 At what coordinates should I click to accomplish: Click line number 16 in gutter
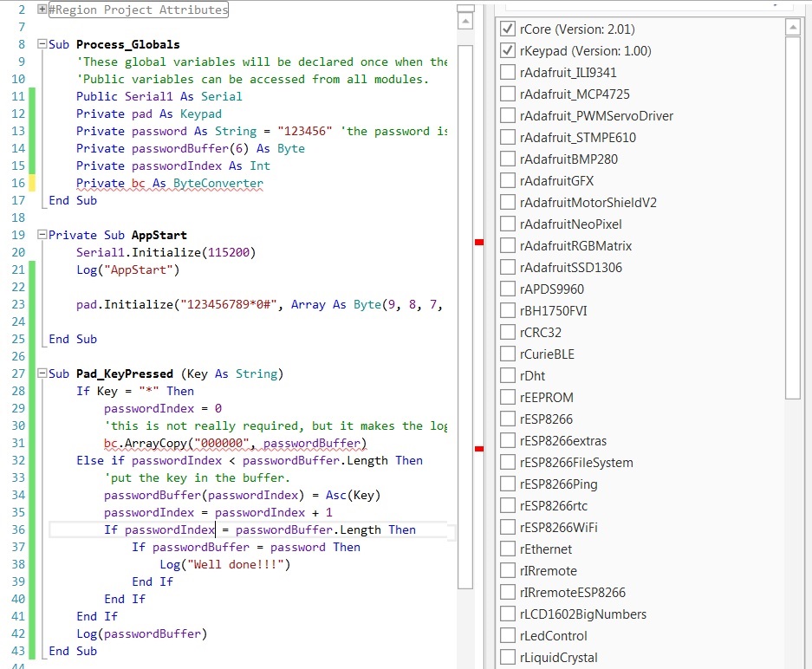pyautogui.click(x=18, y=183)
